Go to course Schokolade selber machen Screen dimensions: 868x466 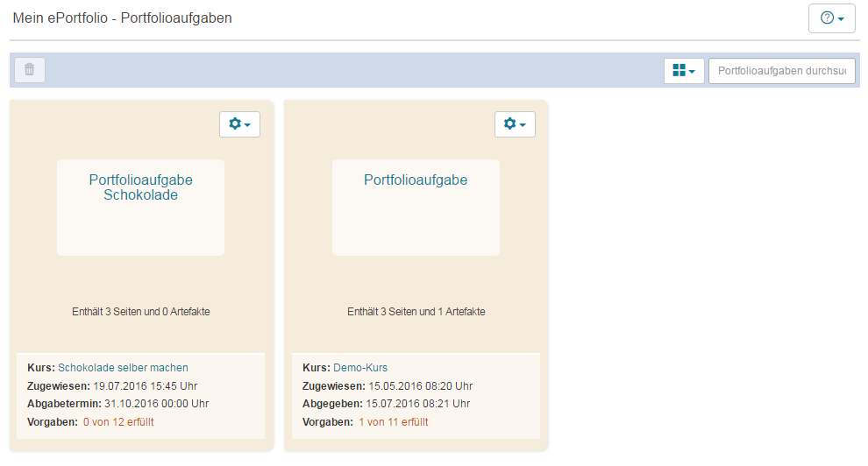pyautogui.click(x=123, y=368)
